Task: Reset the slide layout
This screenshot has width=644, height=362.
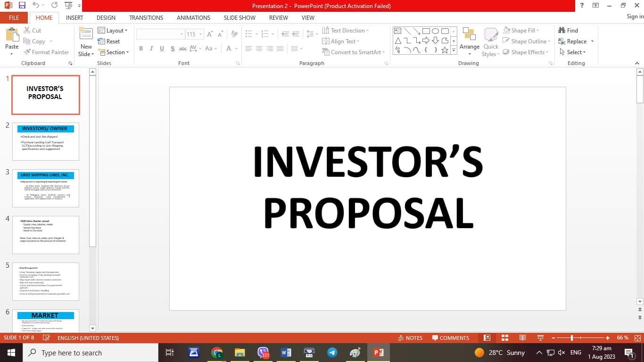Action: click(x=109, y=41)
